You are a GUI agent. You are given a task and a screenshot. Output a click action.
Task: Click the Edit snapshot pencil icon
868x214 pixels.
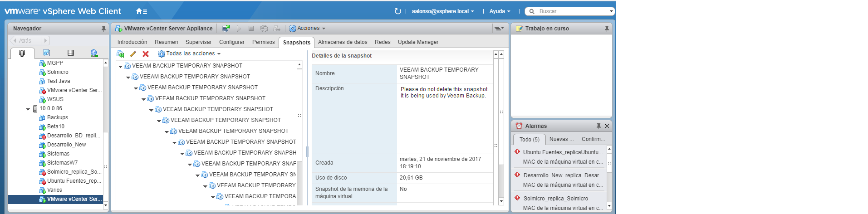pyautogui.click(x=133, y=54)
